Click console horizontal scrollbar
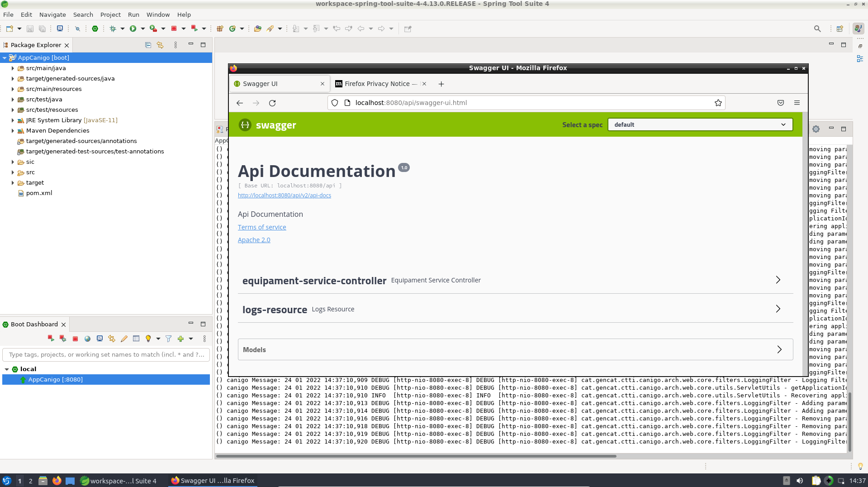Image resolution: width=868 pixels, height=487 pixels. coord(416,456)
